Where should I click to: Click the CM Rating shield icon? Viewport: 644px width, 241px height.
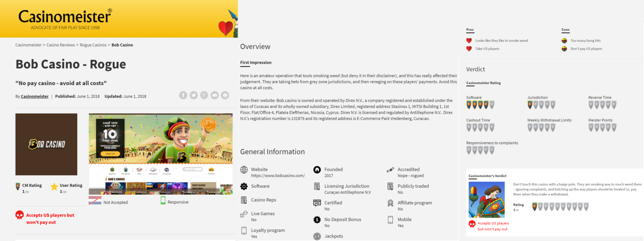[18, 187]
